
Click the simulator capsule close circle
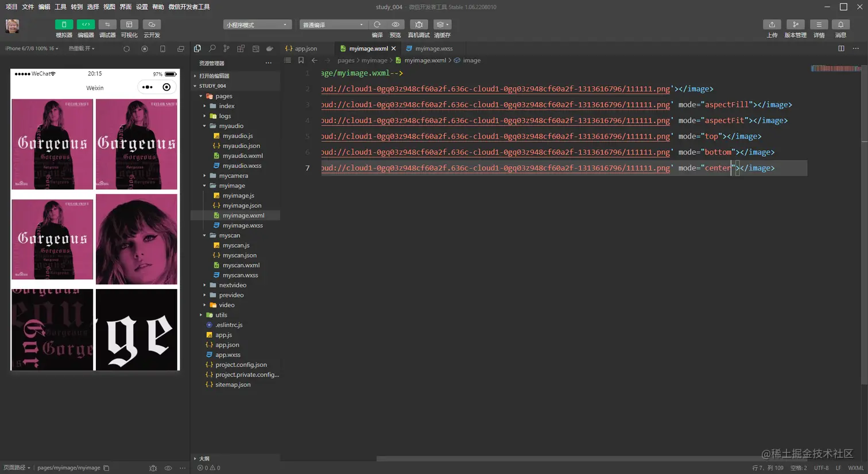point(166,87)
